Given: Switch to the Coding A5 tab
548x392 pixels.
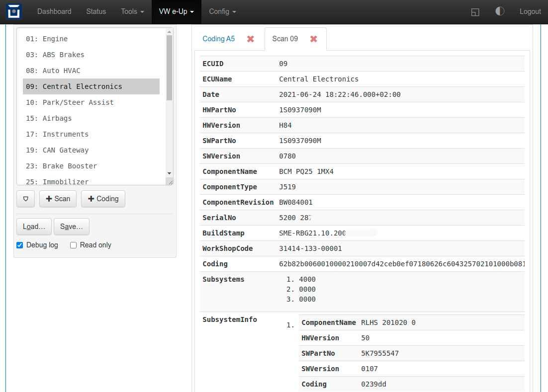Looking at the screenshot, I should 219,39.
